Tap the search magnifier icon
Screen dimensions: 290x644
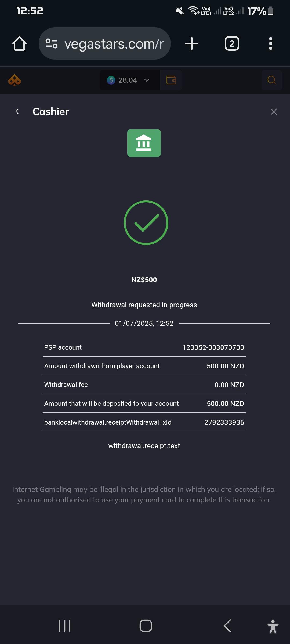pos(271,80)
